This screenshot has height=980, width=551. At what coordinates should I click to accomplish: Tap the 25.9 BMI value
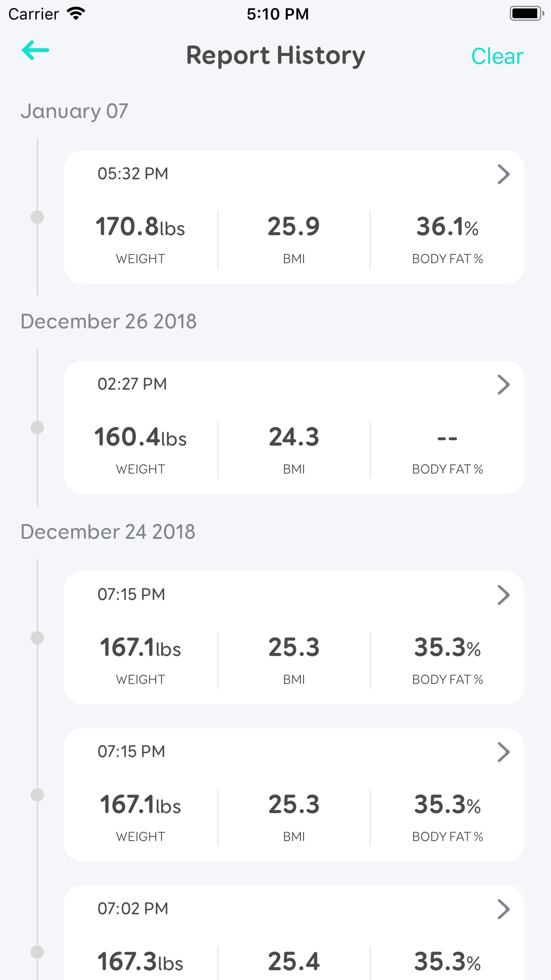point(294,227)
